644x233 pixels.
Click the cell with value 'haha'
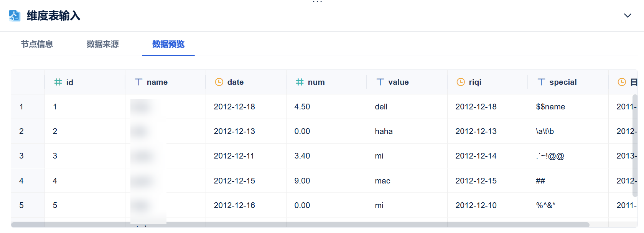384,131
